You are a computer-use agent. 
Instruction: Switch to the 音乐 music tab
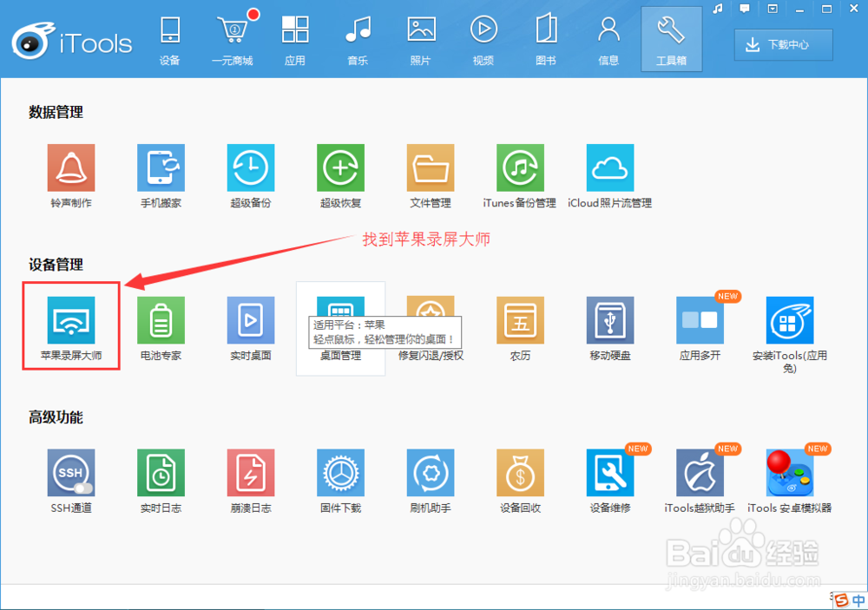358,40
